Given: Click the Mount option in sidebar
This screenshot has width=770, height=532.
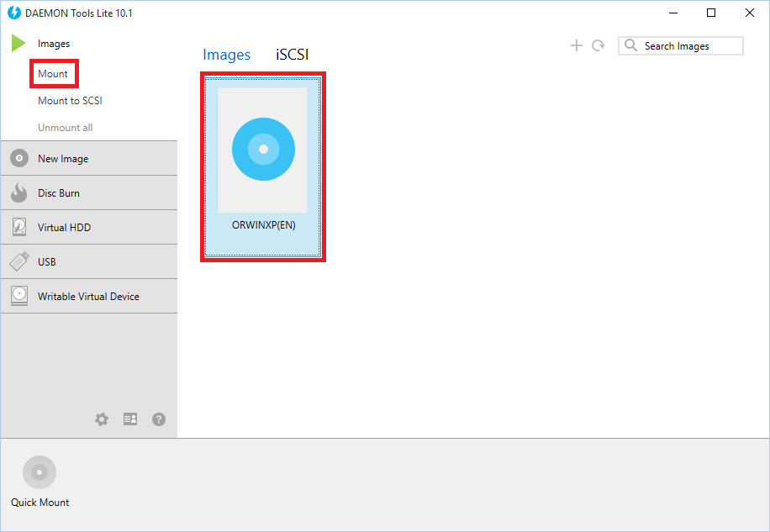Looking at the screenshot, I should click(53, 74).
